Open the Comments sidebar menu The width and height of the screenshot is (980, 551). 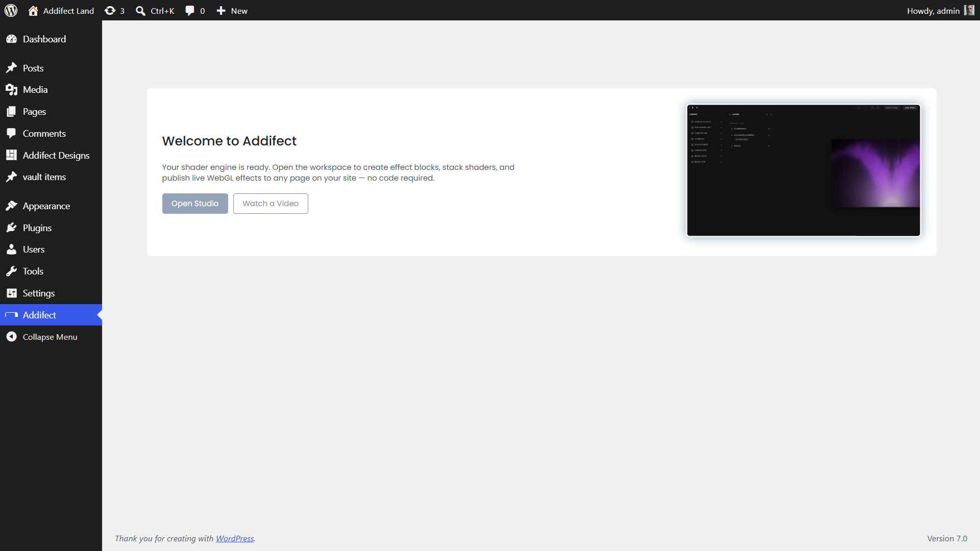pos(51,133)
